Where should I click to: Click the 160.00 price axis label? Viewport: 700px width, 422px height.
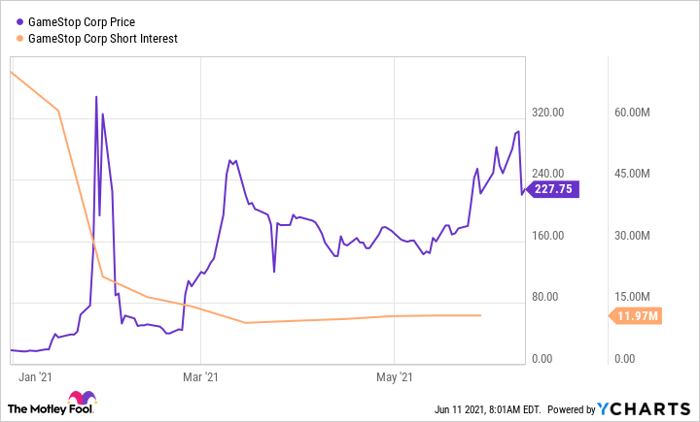click(x=549, y=236)
